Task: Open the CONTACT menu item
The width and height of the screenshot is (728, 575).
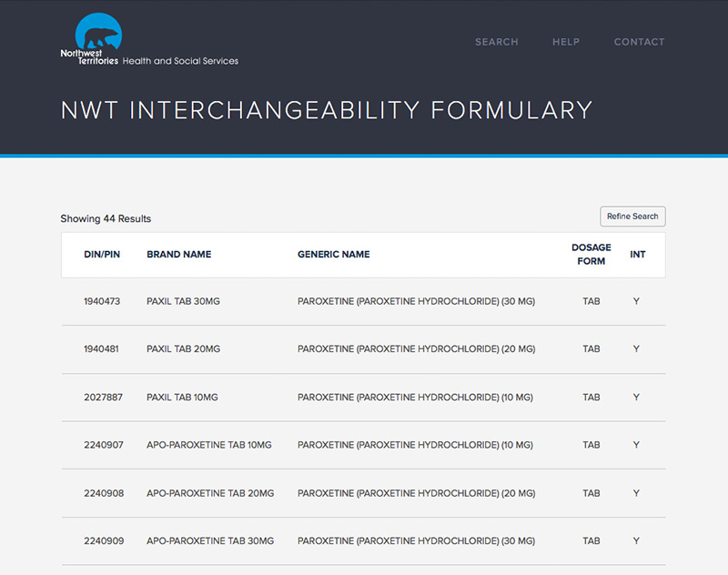Action: pyautogui.click(x=639, y=42)
